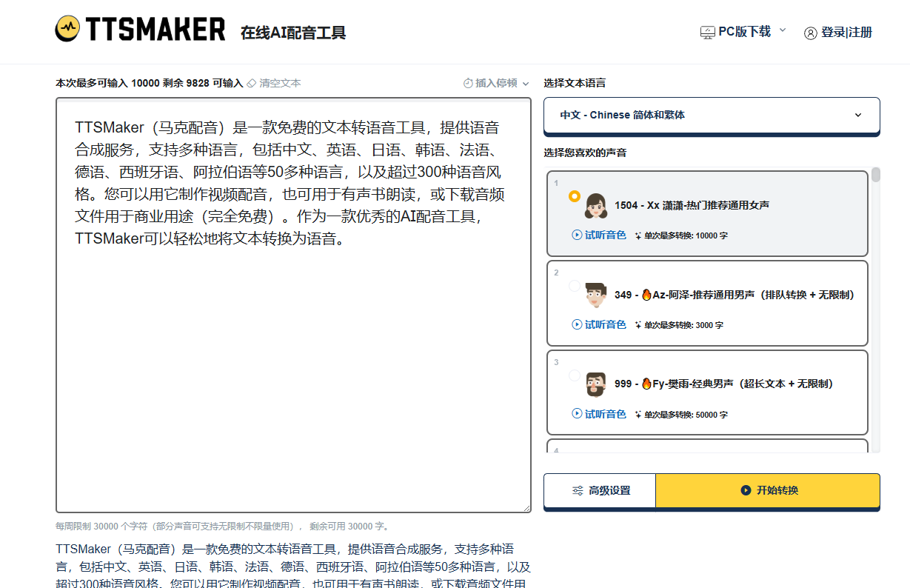Click the voice list scrollbar thumb
This screenshot has width=910, height=588.
pyautogui.click(x=876, y=175)
